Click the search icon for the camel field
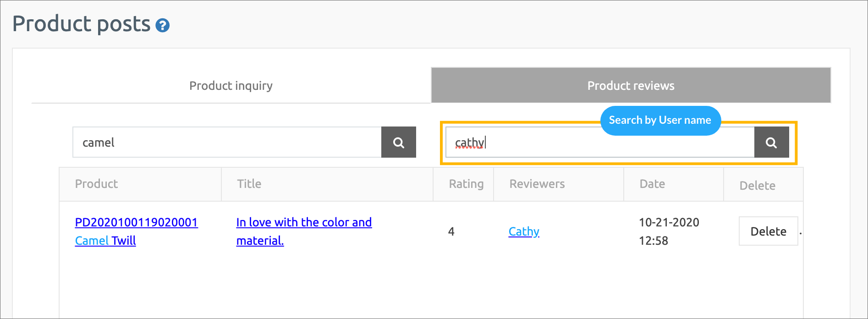The image size is (868, 319). tap(398, 143)
